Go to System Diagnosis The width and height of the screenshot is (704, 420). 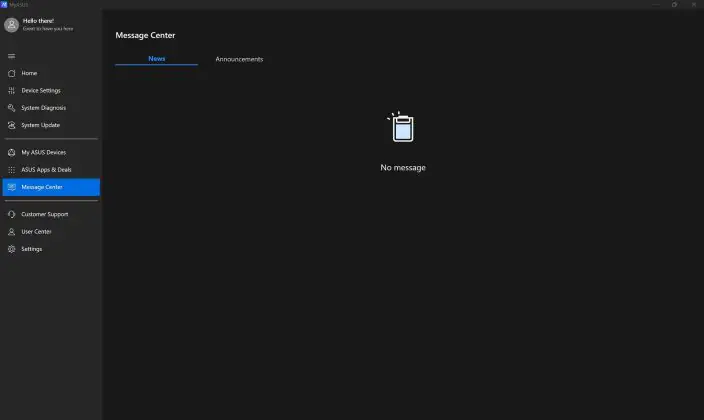pos(51,108)
